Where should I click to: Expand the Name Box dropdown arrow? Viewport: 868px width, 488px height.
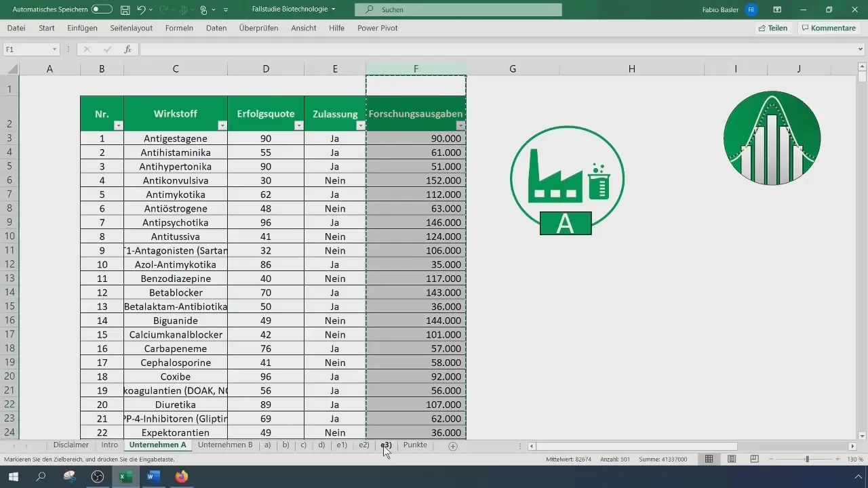tap(54, 49)
